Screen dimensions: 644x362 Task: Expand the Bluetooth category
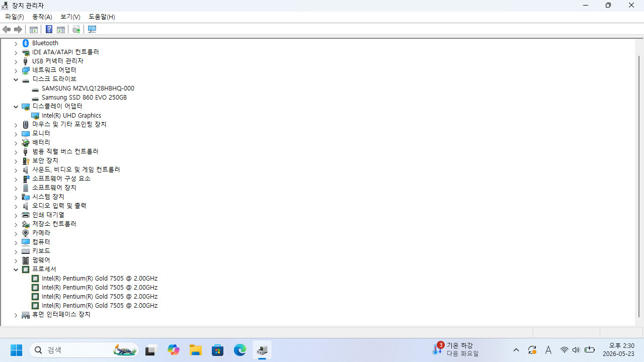[16, 44]
